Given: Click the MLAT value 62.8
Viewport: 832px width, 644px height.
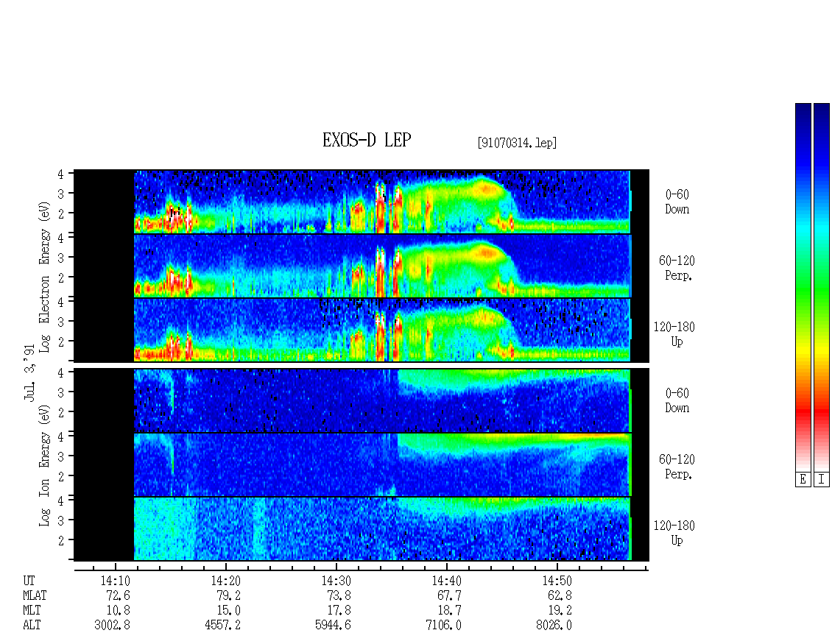Looking at the screenshot, I should coord(560,595).
